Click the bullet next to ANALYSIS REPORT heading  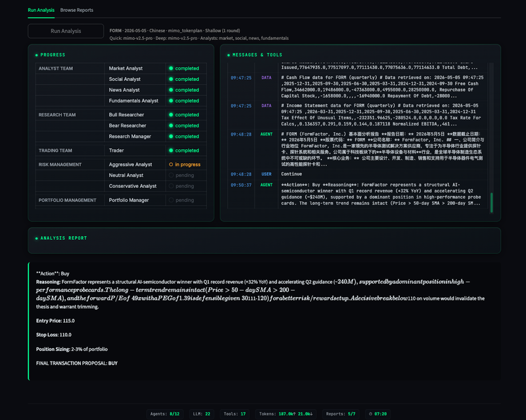tap(37, 238)
